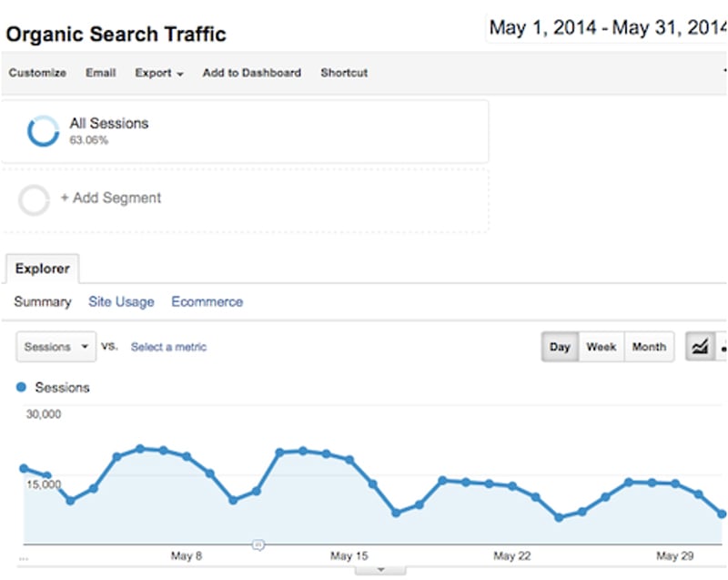
Task: Click the line chart view icon
Action: click(x=700, y=347)
